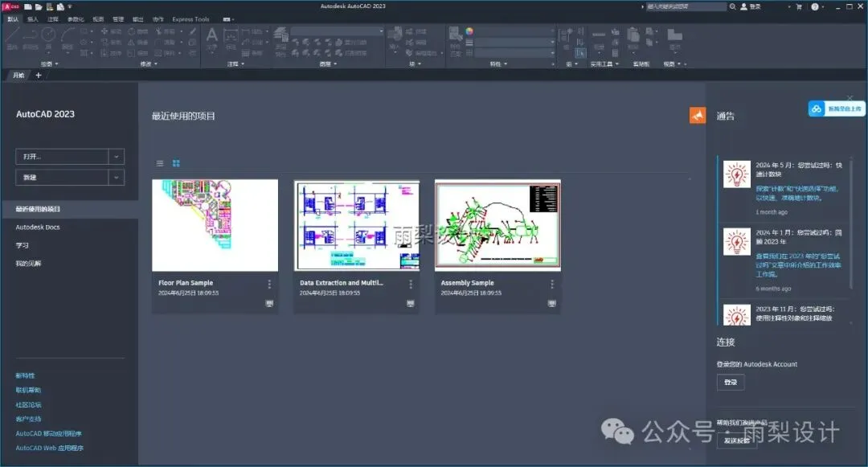Switch recent items to list view
This screenshot has height=467, width=868.
click(x=160, y=163)
